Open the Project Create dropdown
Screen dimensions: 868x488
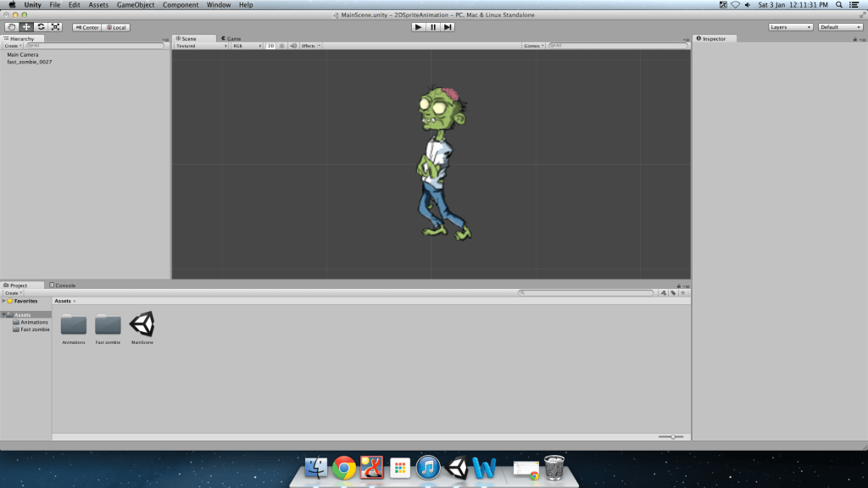tap(13, 293)
